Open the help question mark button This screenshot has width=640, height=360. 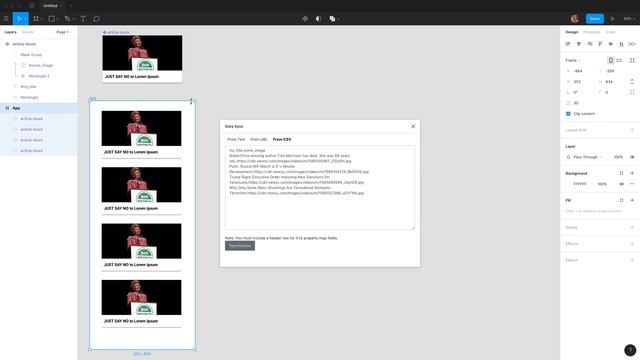630,350
